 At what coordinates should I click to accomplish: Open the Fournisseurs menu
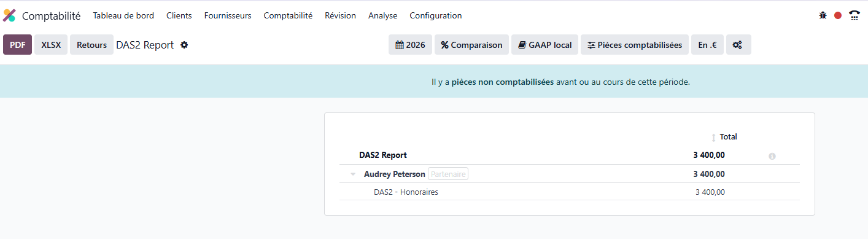pos(228,15)
